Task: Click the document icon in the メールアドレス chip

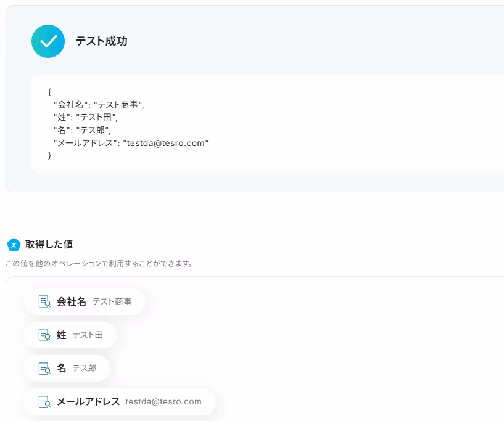Action: point(44,402)
